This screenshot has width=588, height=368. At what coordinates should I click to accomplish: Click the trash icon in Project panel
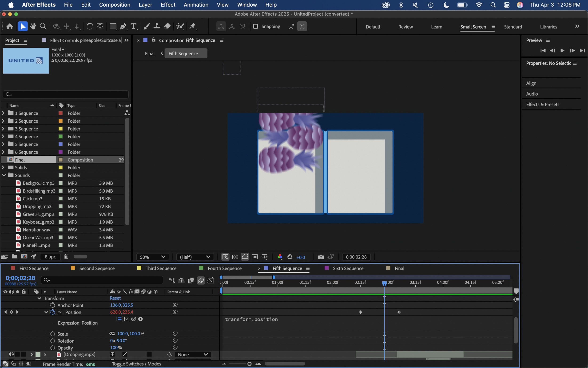[66, 257]
